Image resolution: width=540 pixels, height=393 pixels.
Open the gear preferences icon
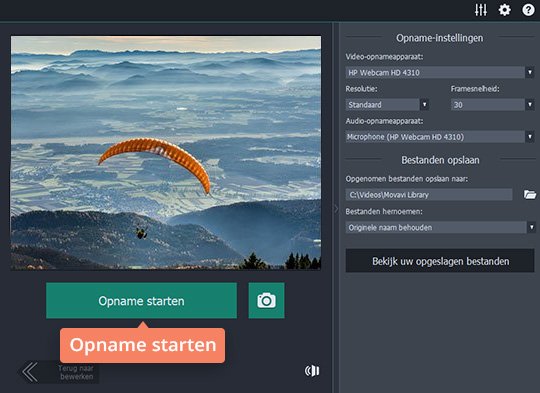coord(505,10)
